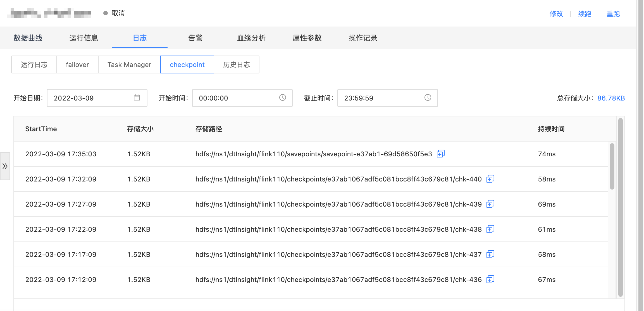
Task: Show the 历史日志 log view
Action: click(237, 64)
